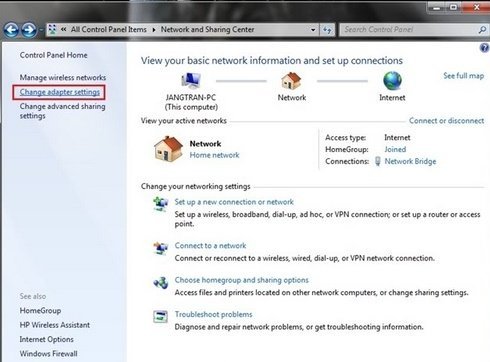Click the Network Bridge adapter icon

tap(378, 161)
